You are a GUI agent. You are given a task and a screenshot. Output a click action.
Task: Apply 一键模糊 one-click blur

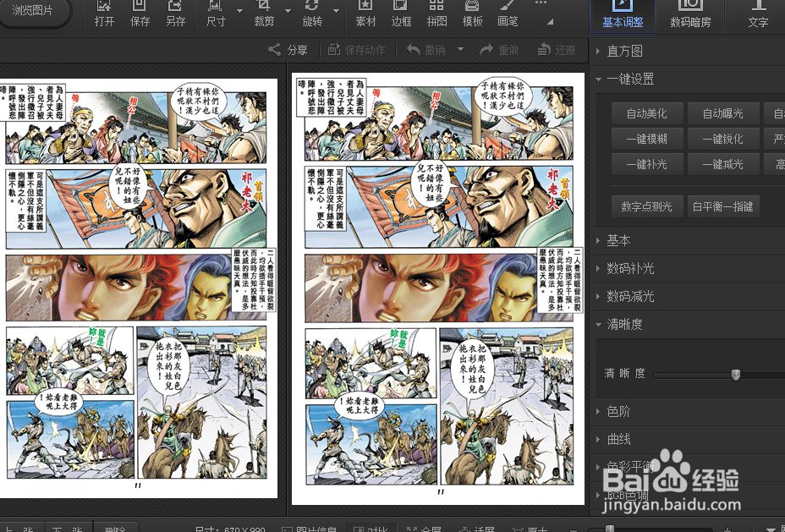(647, 139)
